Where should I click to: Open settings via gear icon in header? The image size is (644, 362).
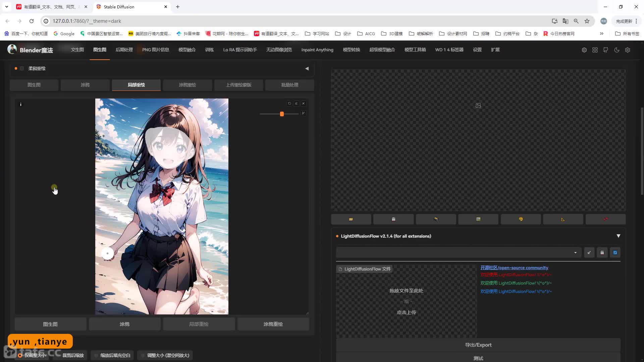[x=628, y=50]
